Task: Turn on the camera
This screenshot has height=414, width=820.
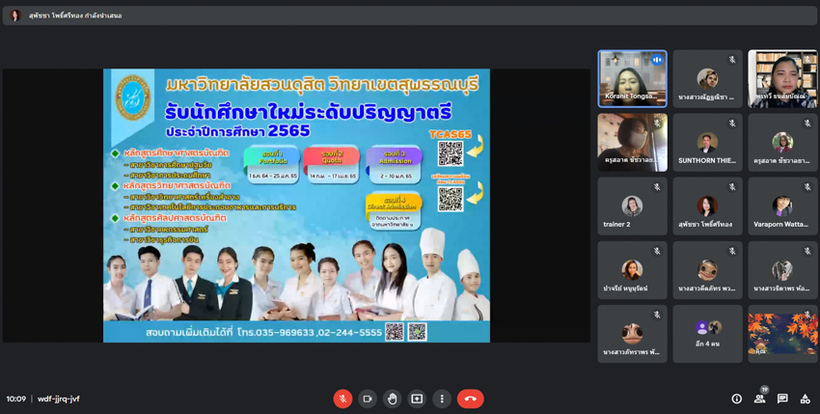Action: coord(367,399)
